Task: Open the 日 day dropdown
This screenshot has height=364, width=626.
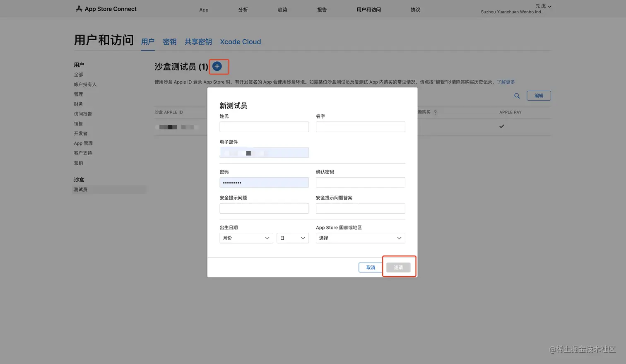Action: [292, 238]
